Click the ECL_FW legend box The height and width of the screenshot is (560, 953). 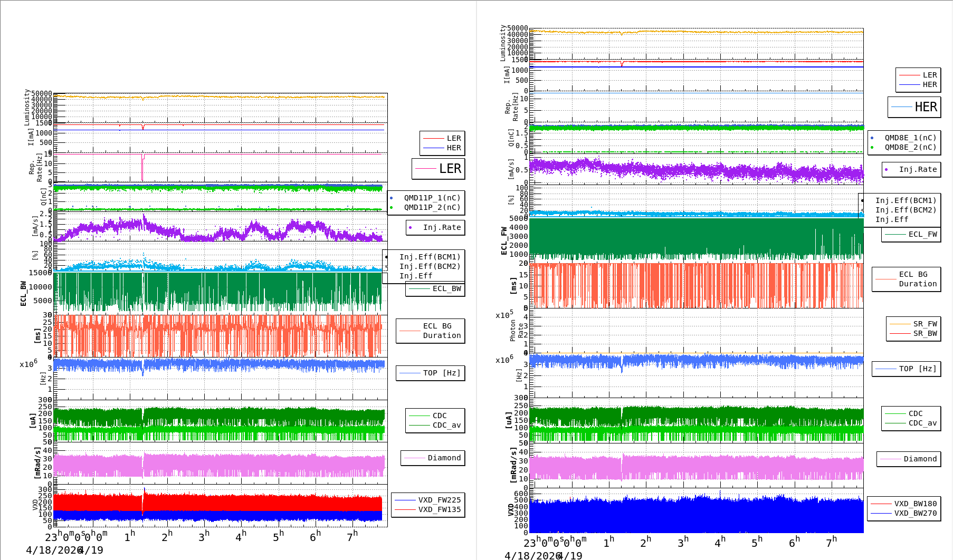[911, 235]
